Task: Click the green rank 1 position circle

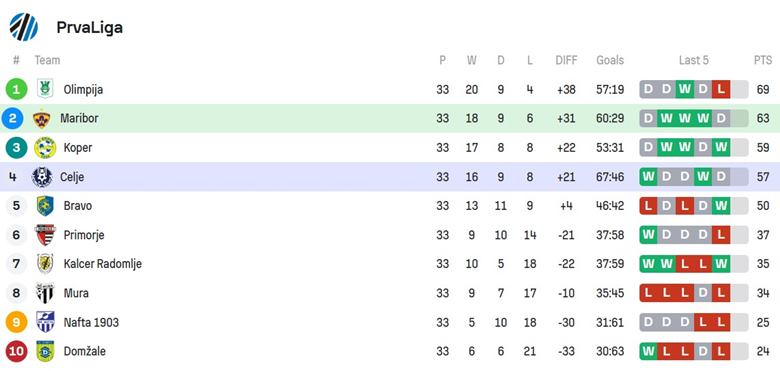Action: pos(16,90)
